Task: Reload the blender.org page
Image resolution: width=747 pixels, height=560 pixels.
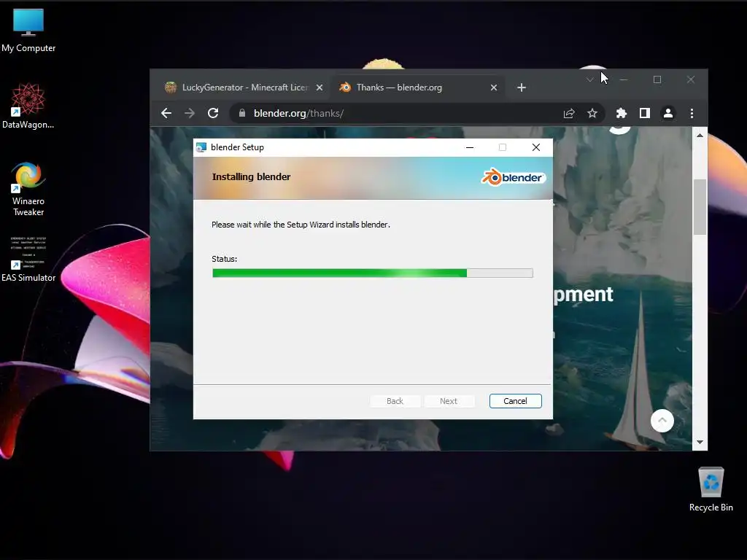Action: (x=213, y=113)
